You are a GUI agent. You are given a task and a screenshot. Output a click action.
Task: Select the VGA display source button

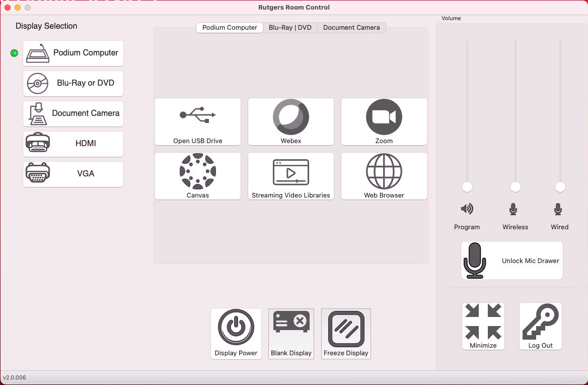(73, 174)
